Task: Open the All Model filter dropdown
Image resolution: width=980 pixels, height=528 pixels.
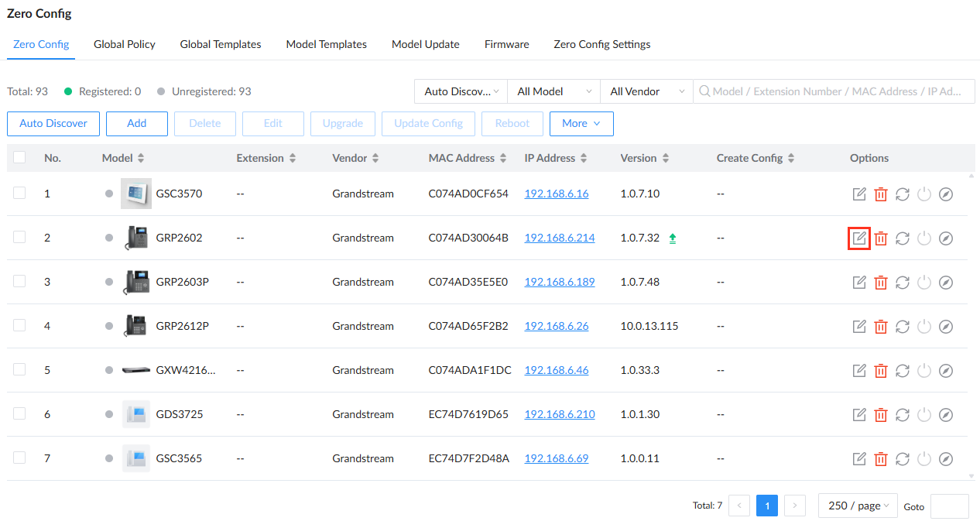Action: coord(553,91)
